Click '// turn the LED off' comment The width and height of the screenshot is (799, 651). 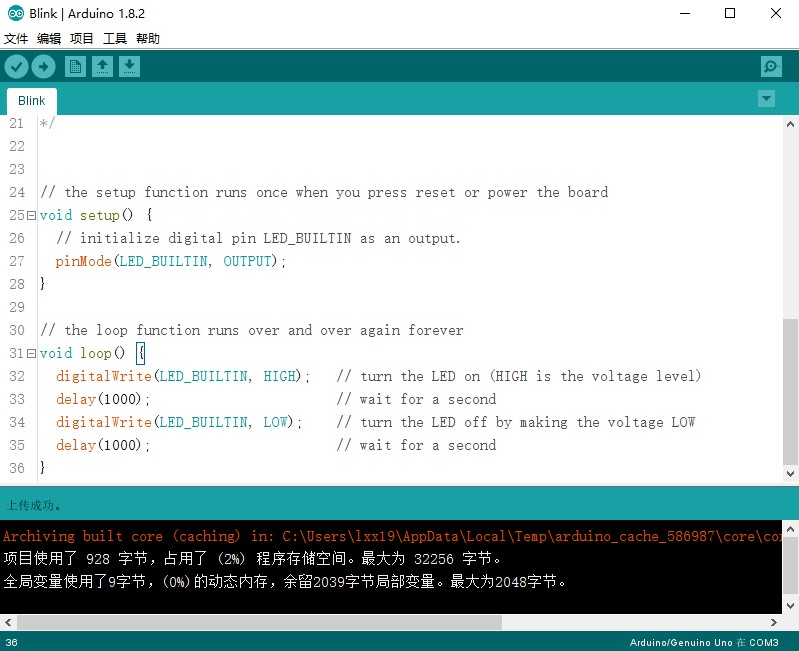click(x=516, y=422)
